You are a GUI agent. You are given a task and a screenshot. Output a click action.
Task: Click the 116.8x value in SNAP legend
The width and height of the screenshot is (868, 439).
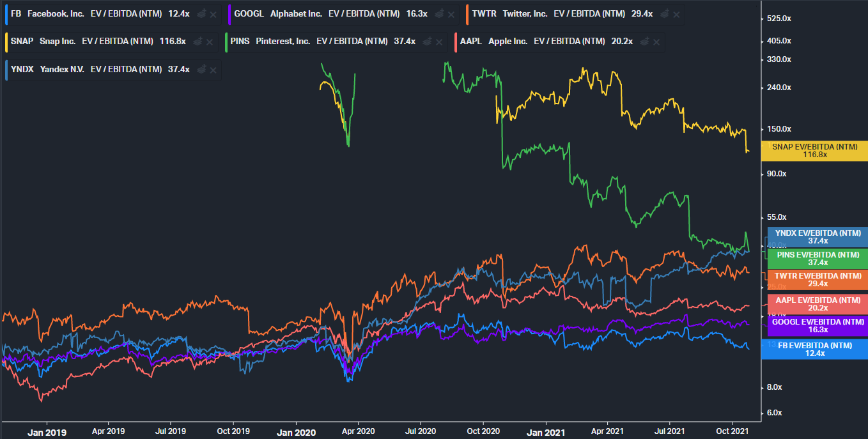[x=173, y=42]
